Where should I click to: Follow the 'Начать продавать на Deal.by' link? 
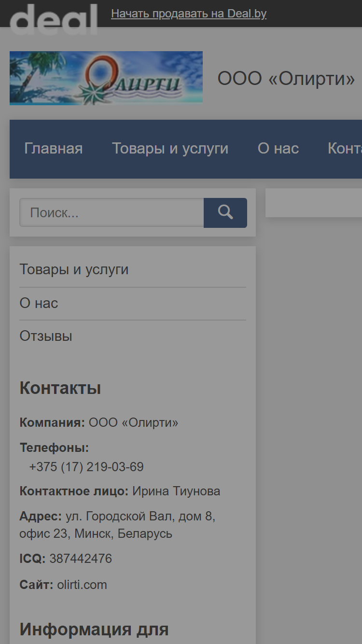pyautogui.click(x=189, y=14)
